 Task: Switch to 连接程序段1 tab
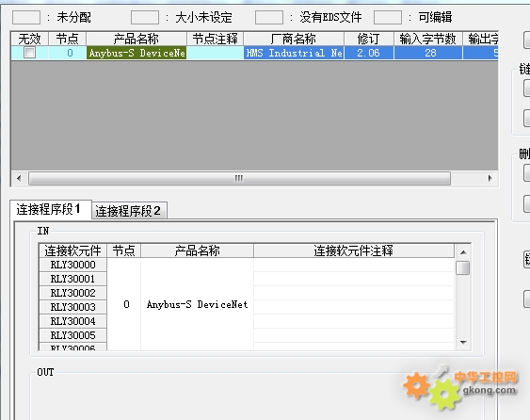pos(50,209)
